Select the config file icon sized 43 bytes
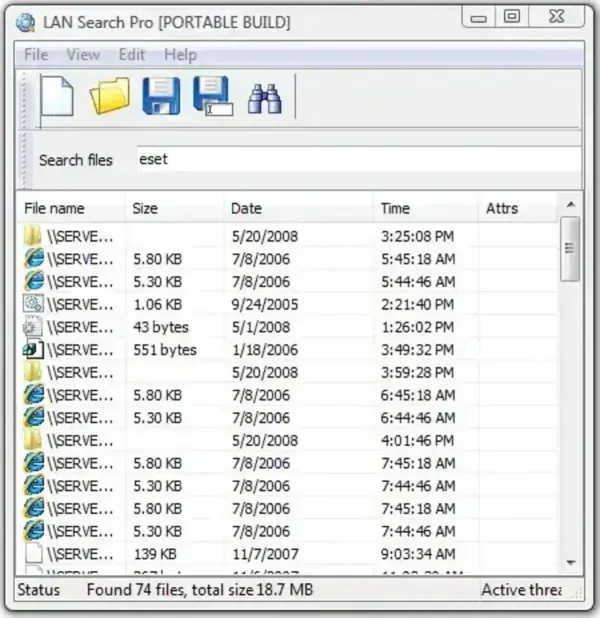 click(x=33, y=327)
